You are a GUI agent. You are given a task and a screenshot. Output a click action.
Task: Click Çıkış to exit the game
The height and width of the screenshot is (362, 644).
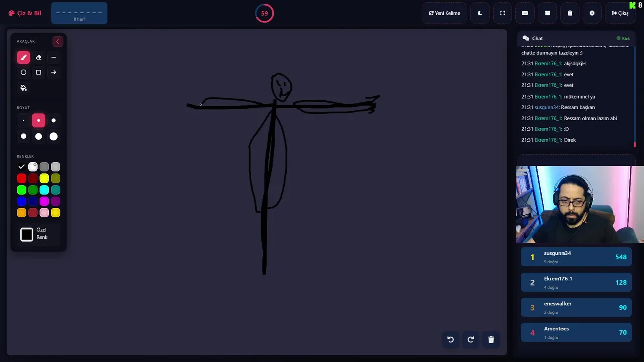point(620,13)
